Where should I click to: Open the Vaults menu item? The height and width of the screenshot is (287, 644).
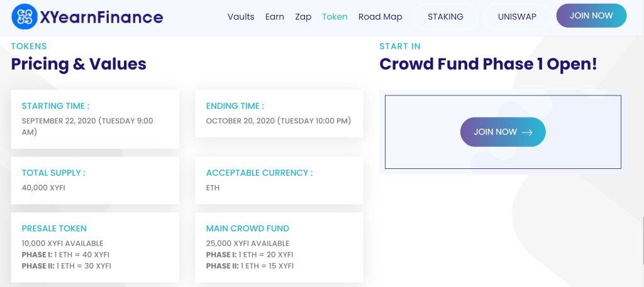tap(241, 17)
